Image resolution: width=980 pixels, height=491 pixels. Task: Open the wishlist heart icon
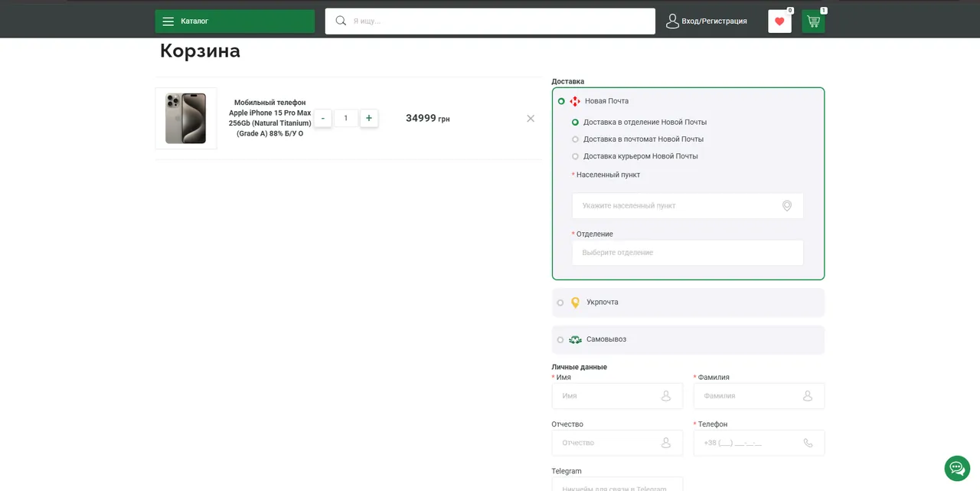pyautogui.click(x=779, y=21)
